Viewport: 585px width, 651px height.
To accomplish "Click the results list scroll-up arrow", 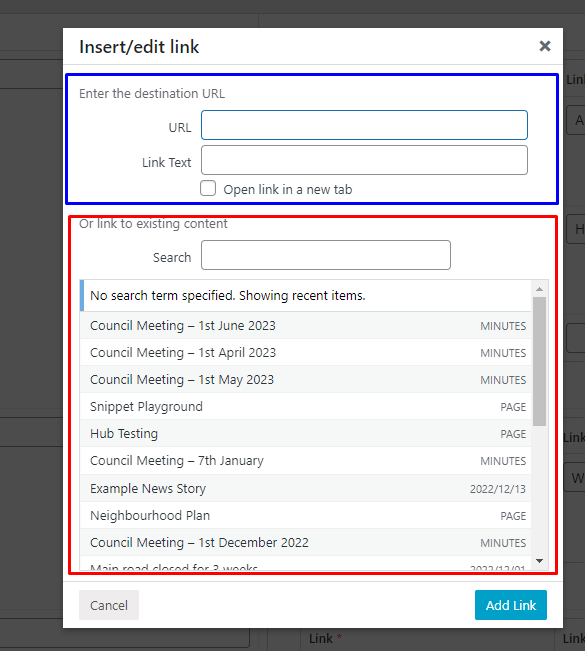I will pyautogui.click(x=539, y=289).
